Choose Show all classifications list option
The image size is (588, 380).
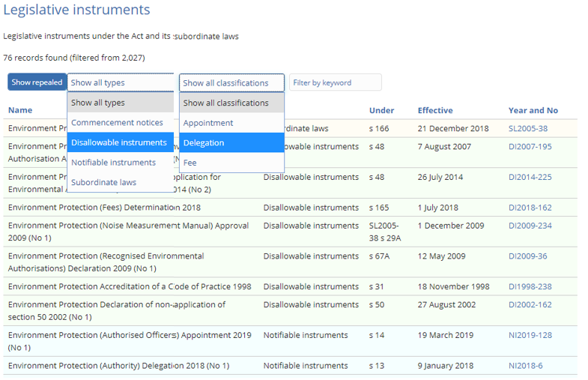tap(231, 103)
